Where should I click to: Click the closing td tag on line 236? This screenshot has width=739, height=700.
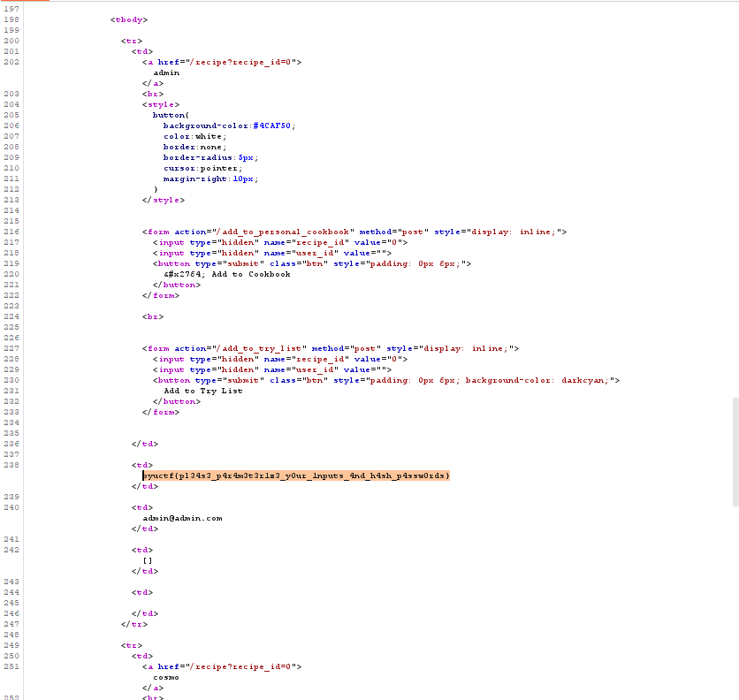point(145,444)
